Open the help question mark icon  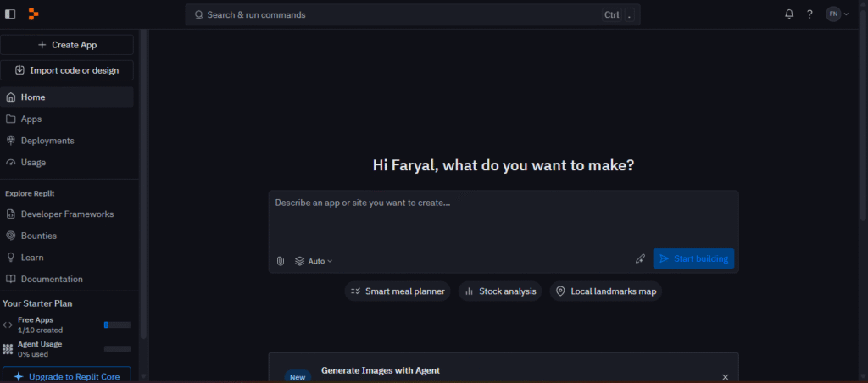coord(810,14)
